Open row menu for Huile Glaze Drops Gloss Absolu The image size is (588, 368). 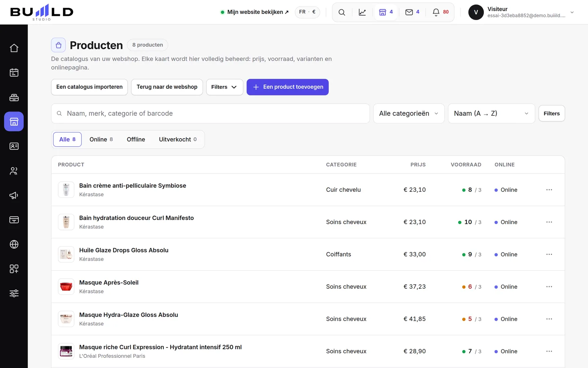(549, 254)
